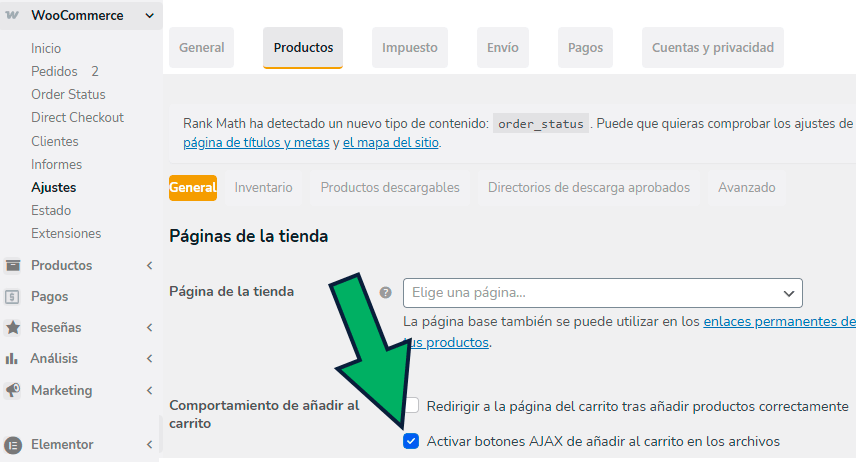
Task: Switch to the General settings tab
Action: click(x=201, y=48)
